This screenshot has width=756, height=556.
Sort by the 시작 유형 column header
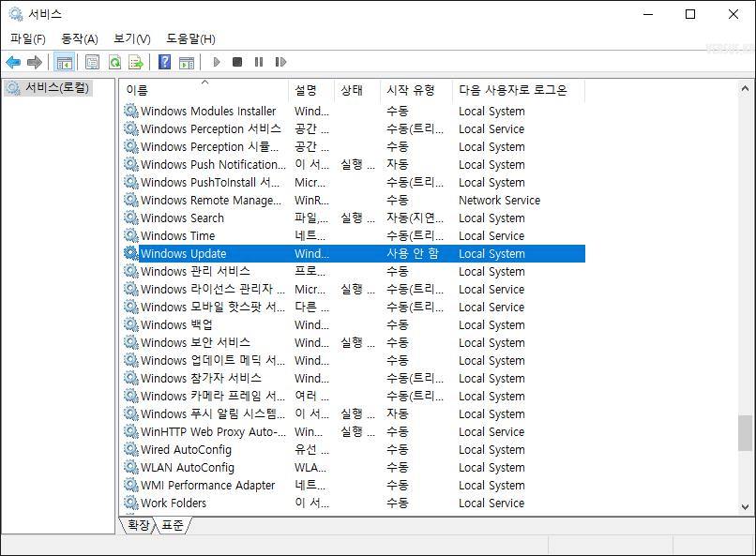click(416, 90)
